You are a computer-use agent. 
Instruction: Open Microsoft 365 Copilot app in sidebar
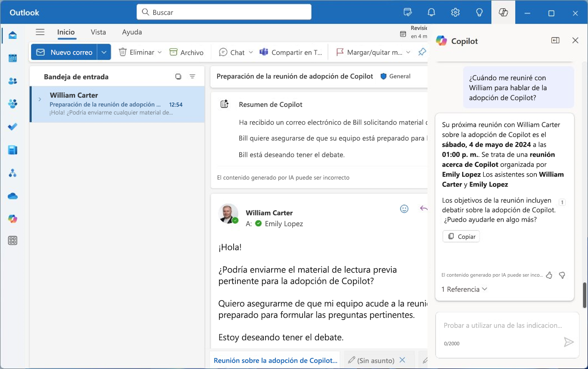coord(13,219)
